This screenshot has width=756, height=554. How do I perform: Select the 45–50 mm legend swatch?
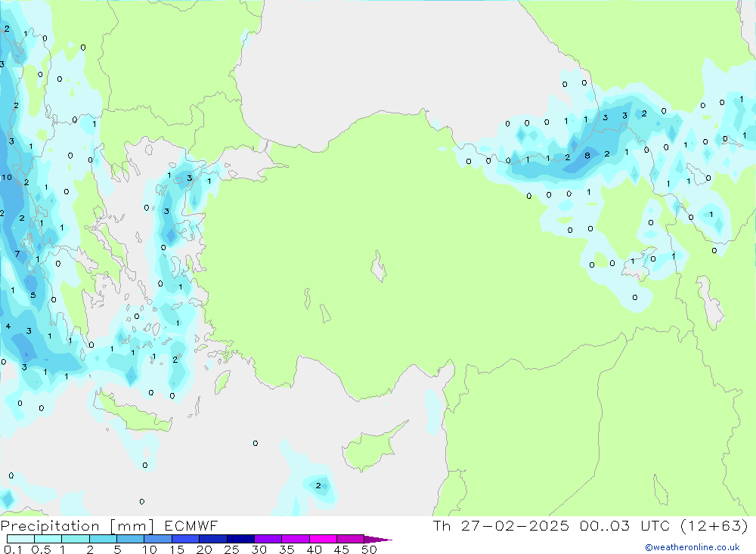(350, 539)
